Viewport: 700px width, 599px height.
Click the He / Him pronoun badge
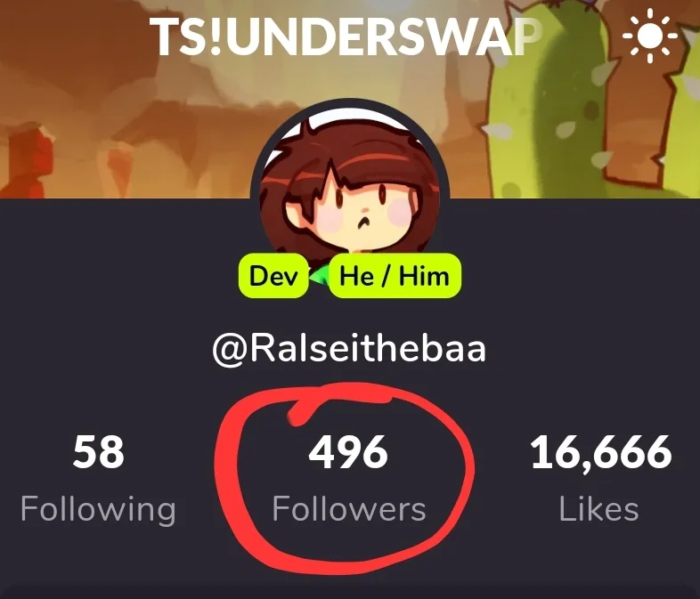point(395,276)
